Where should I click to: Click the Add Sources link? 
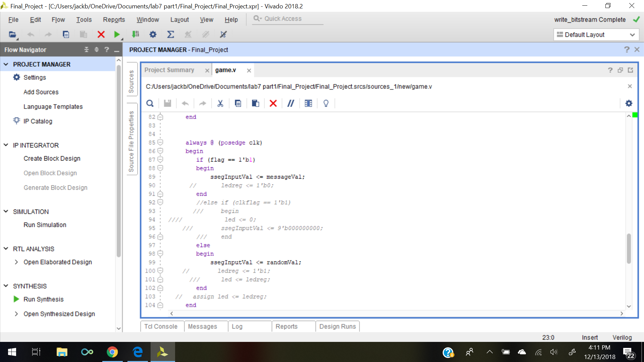pos(41,92)
